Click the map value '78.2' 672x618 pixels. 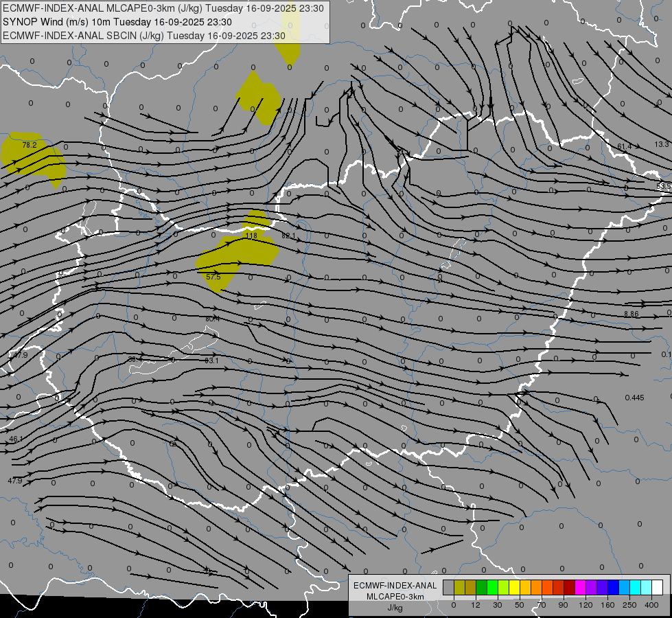(x=30, y=146)
